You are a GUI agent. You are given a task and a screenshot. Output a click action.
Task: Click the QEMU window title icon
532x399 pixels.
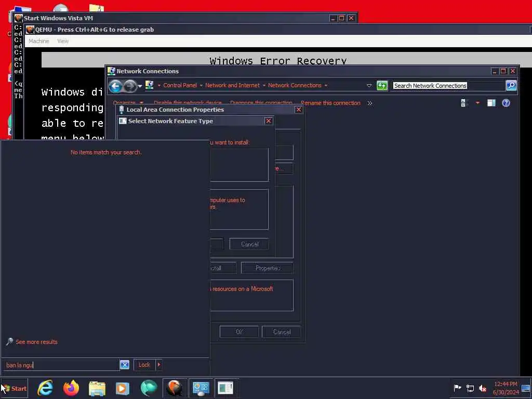(30, 30)
